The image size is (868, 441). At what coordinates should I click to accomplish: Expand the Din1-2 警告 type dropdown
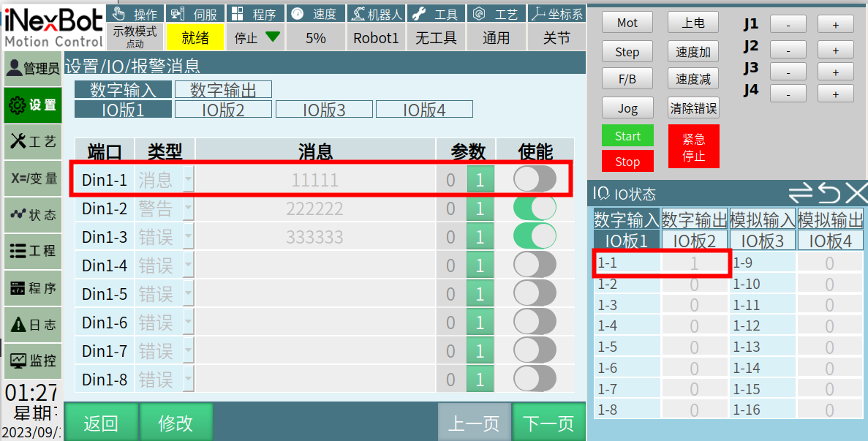pos(188,208)
